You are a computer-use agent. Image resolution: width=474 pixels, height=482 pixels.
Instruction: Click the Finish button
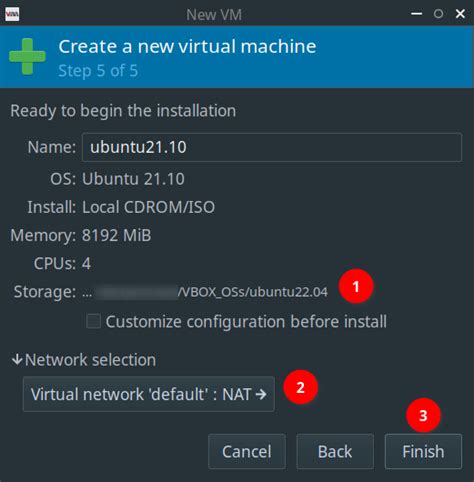[x=423, y=451]
